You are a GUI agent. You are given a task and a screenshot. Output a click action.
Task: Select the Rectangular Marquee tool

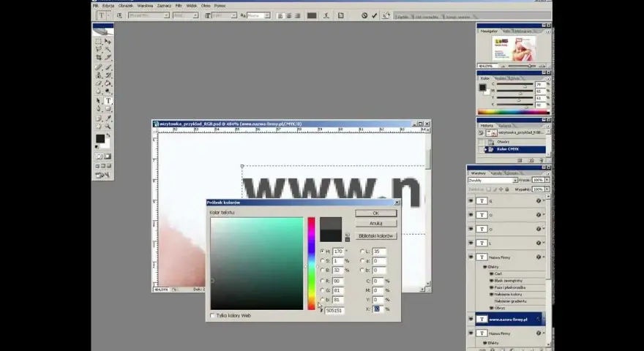[x=99, y=42]
